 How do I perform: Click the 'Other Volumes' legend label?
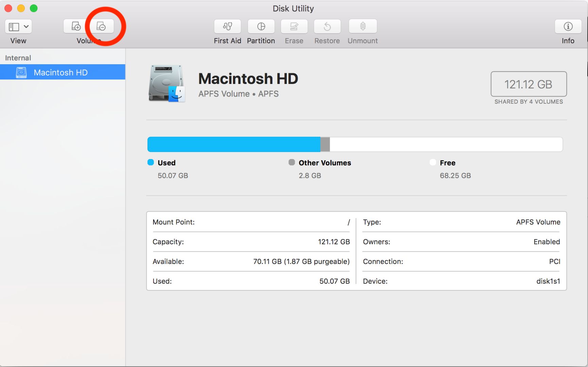325,163
